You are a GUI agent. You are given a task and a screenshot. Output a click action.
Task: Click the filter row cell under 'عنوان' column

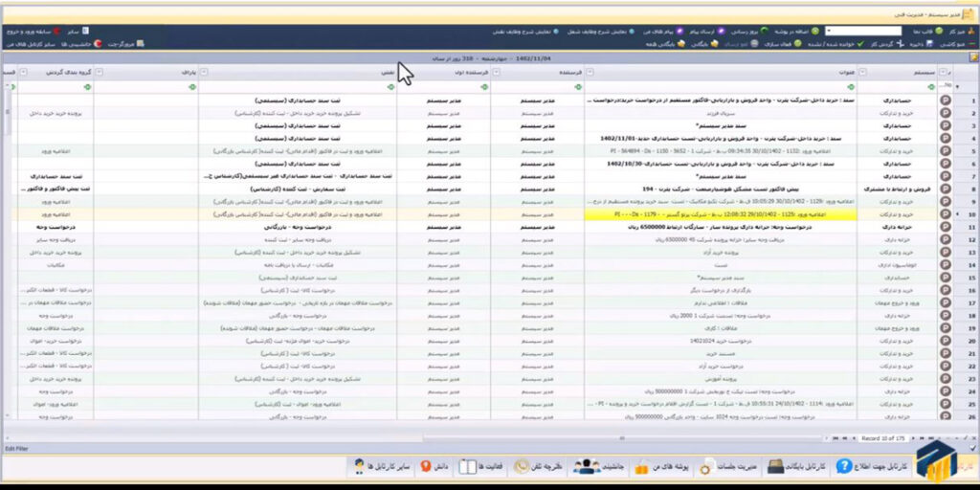(x=718, y=88)
